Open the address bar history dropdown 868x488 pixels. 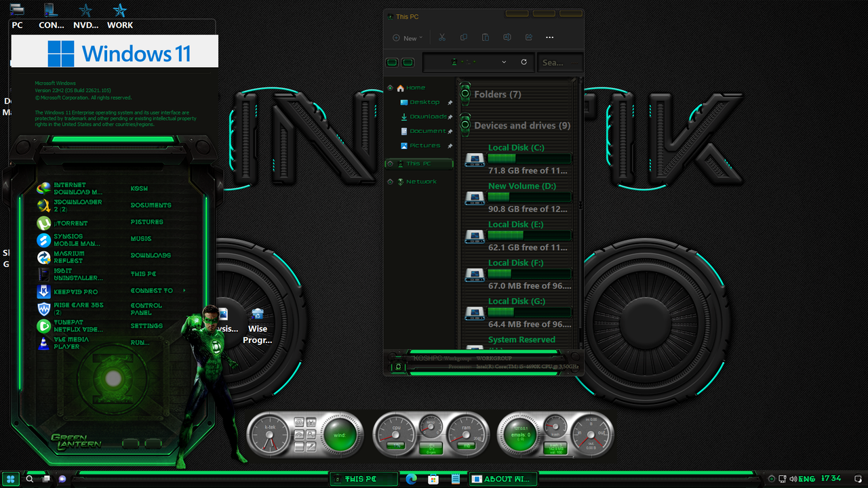click(x=504, y=62)
